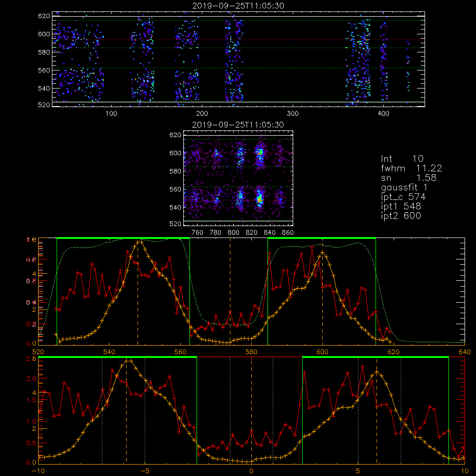This screenshot has height=476, width=476.
Task: Click the orange peak near -6 in bottom plot
Action: [129, 361]
